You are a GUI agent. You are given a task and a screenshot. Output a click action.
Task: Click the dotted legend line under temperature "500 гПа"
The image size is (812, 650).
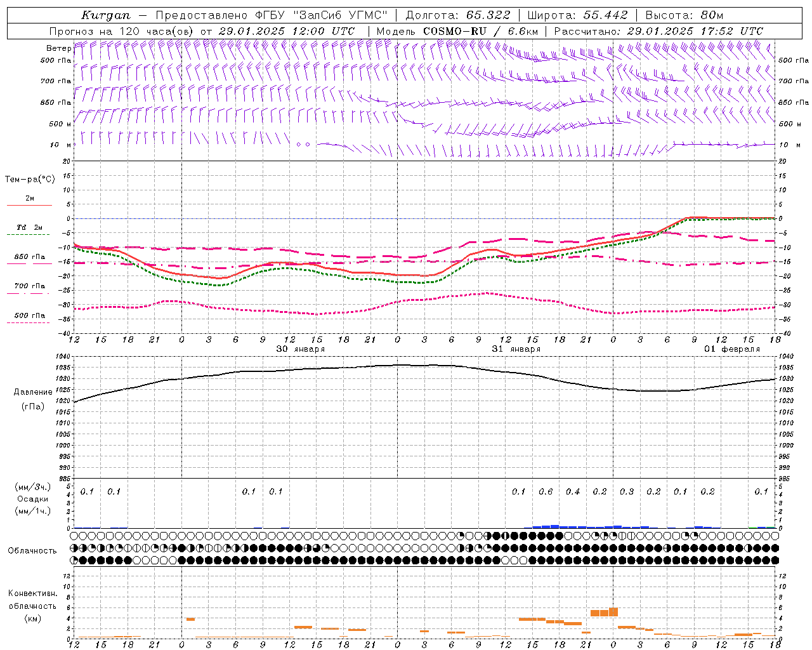click(x=28, y=322)
